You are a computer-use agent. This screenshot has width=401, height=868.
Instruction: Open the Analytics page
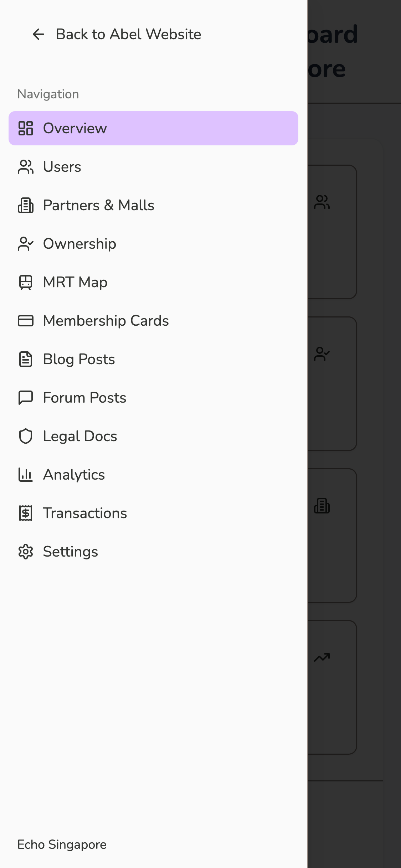click(74, 475)
